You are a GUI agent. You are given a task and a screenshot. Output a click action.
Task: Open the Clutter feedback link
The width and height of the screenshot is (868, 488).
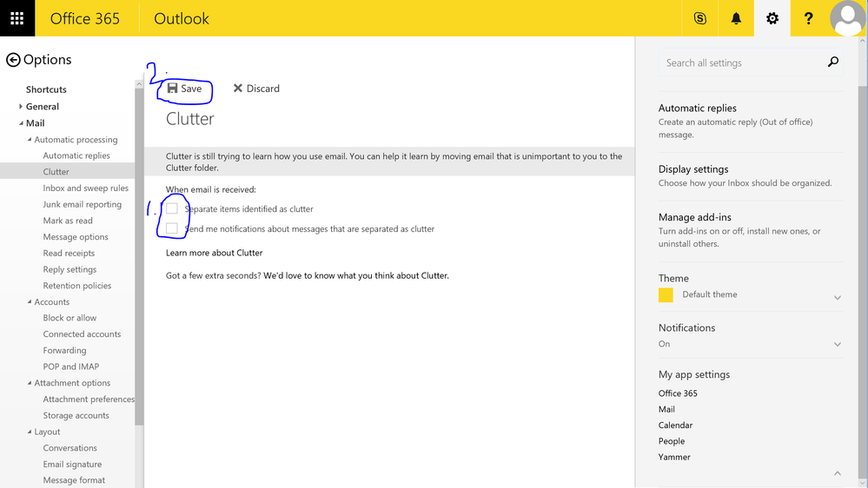(356, 275)
